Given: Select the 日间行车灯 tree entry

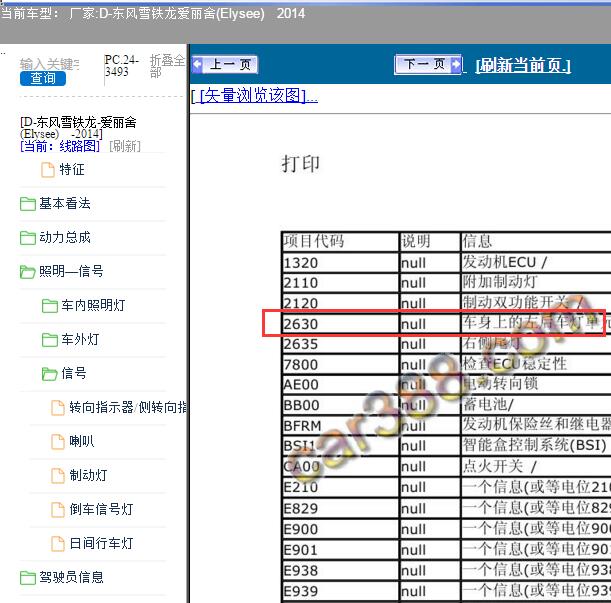Looking at the screenshot, I should point(101,543).
